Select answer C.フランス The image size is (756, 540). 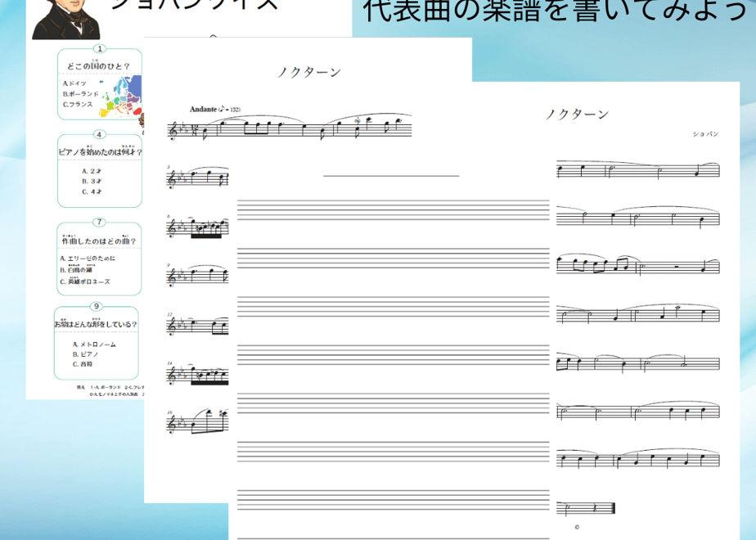point(78,104)
